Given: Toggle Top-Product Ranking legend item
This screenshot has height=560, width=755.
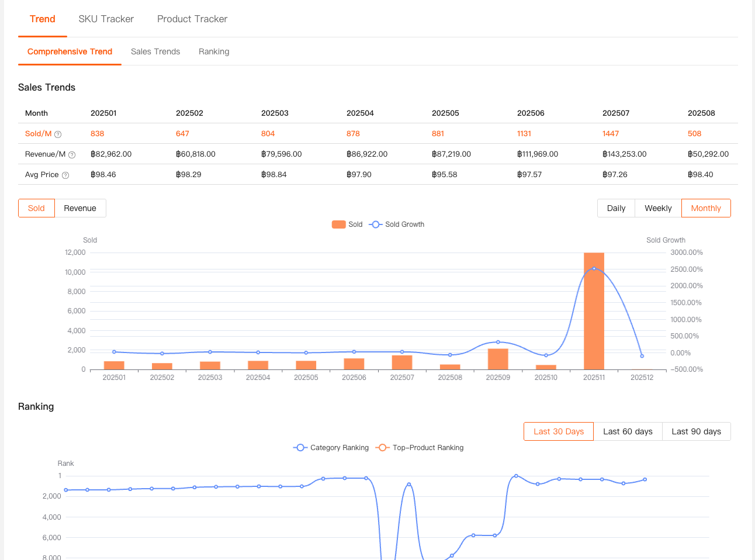Looking at the screenshot, I should (x=420, y=448).
